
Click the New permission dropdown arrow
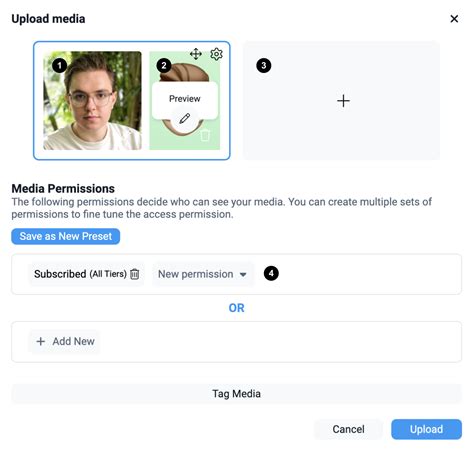tap(243, 275)
